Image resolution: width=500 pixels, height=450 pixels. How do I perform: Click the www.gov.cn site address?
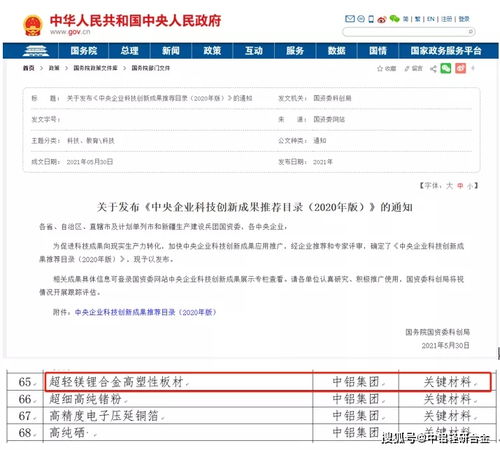coord(70,32)
